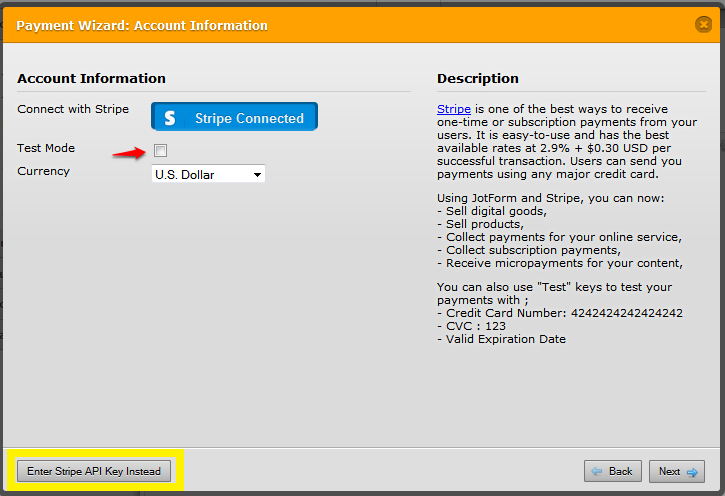Screen dimensions: 725x496
Task: Click Enter Stripe API Key Instead button
Action: tap(94, 471)
